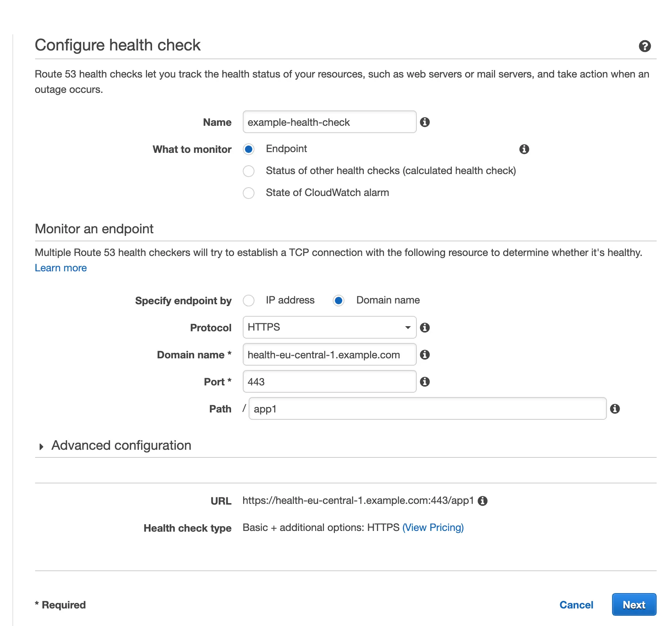Click info icon next to Protocol dropdown
The width and height of the screenshot is (672, 626).
(x=424, y=328)
